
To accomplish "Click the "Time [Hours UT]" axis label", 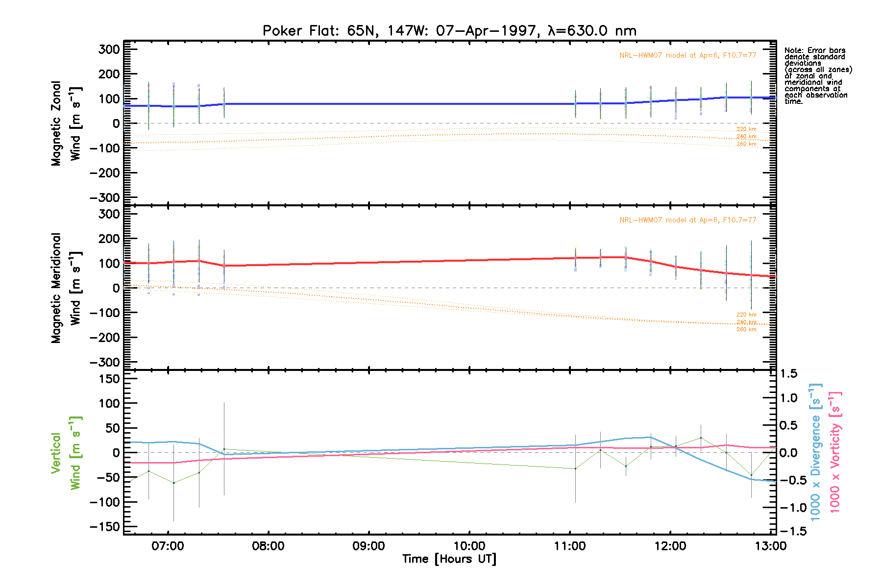I will point(449,559).
